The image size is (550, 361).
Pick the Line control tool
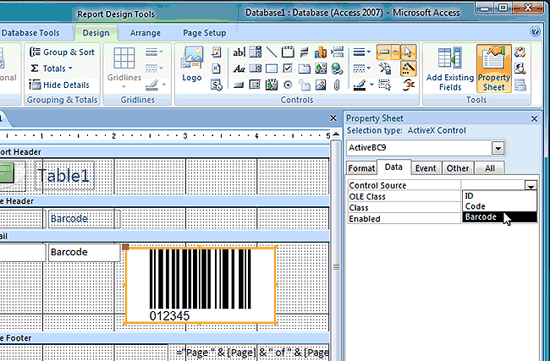[271, 52]
